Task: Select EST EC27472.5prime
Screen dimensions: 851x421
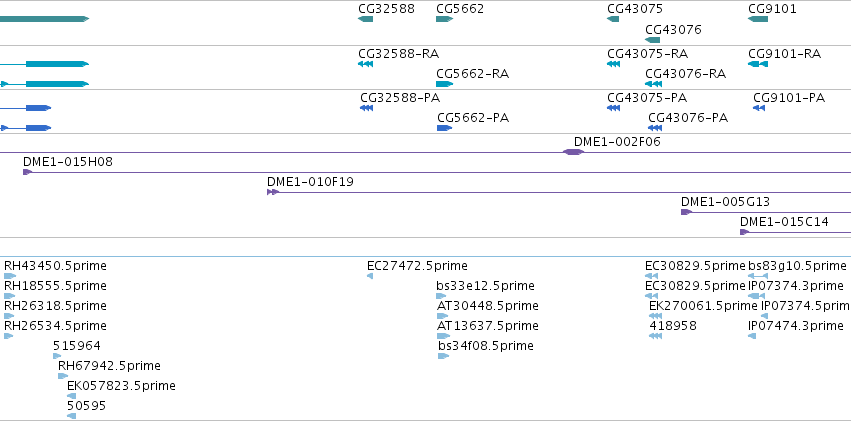Action: (x=417, y=266)
